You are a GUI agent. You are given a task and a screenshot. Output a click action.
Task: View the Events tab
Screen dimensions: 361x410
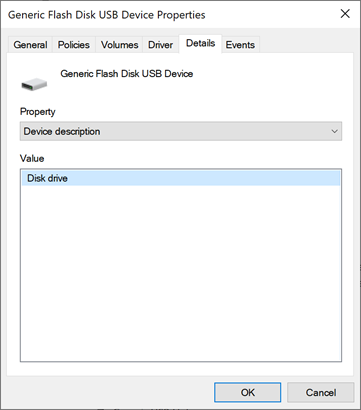240,45
